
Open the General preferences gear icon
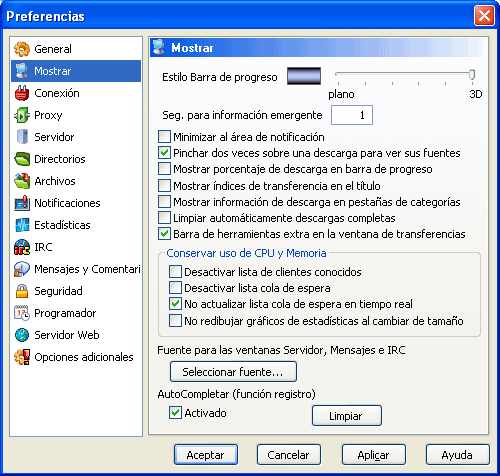coord(22,49)
